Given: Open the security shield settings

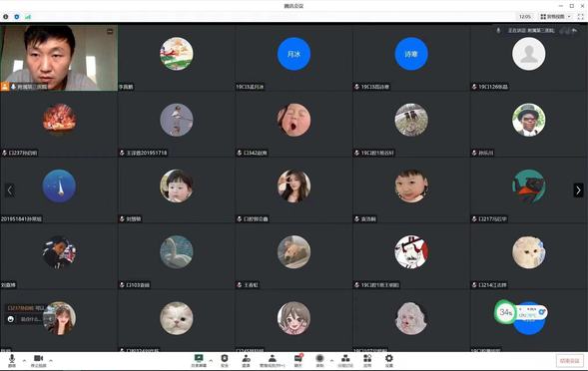Looking at the screenshot, I should click(x=225, y=360).
